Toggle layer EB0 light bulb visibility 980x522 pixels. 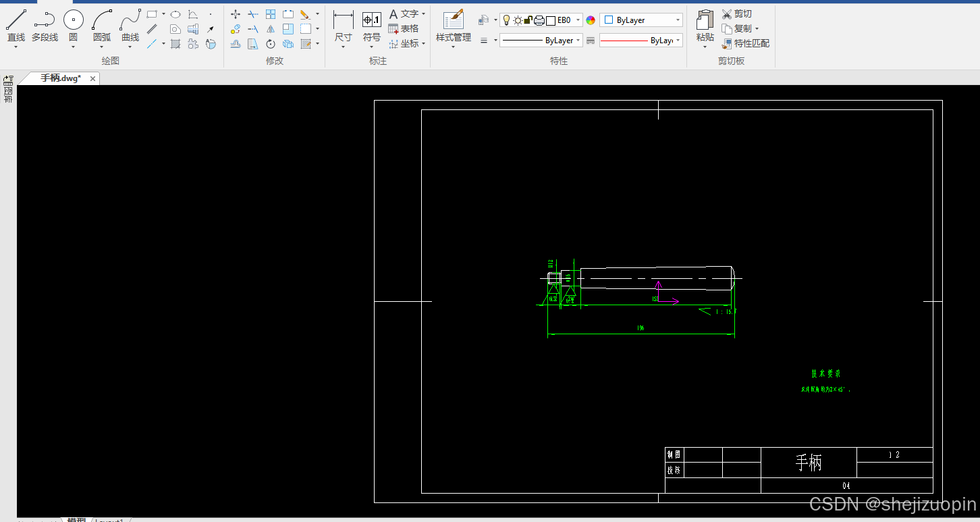pos(507,20)
